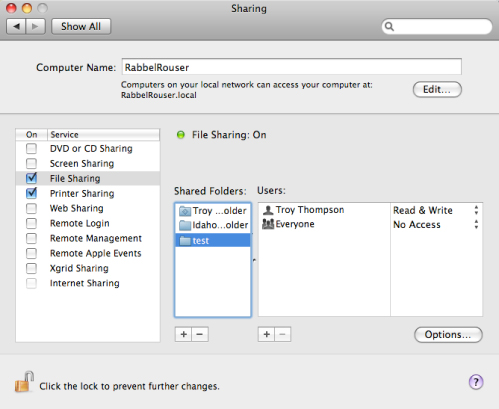The width and height of the screenshot is (499, 409).
Task: Click the Edit... button
Action: coord(437,89)
